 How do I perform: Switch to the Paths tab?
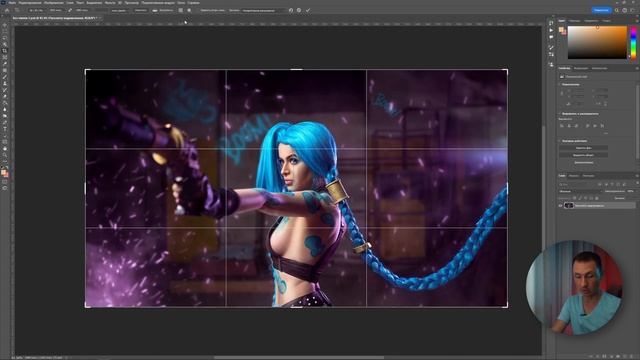(x=589, y=176)
